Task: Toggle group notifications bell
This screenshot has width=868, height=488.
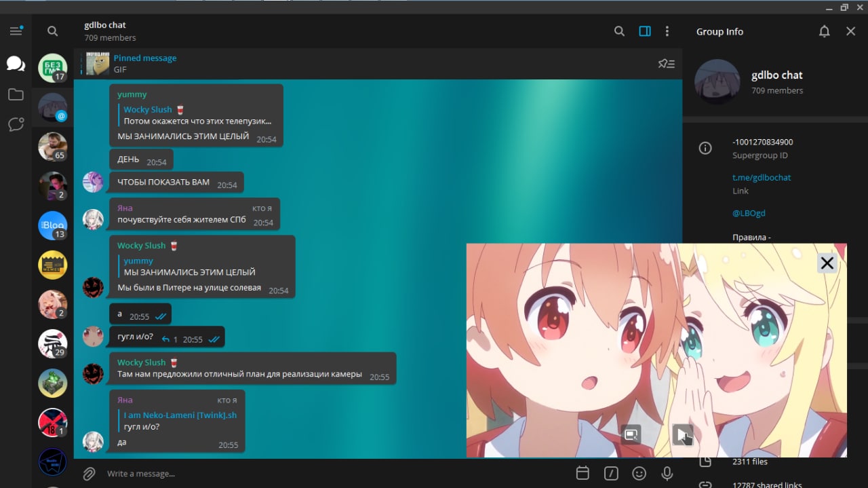Action: tap(825, 31)
